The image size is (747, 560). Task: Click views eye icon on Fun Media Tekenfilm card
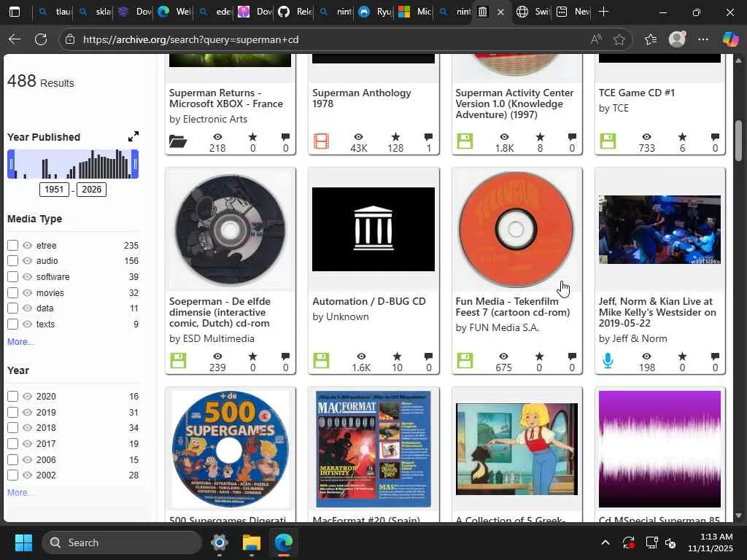pos(503,356)
